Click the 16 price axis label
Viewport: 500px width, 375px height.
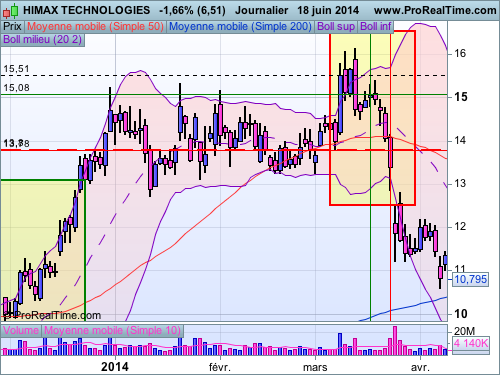[x=460, y=53]
